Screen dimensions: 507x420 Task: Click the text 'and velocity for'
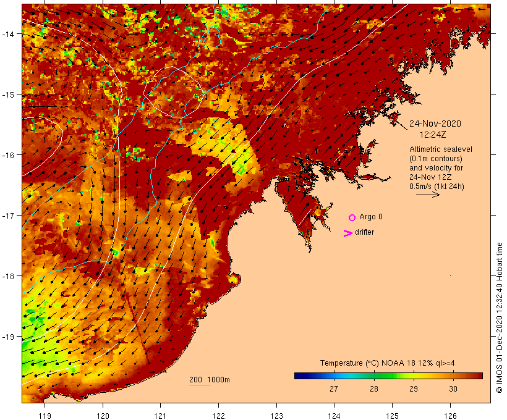pyautogui.click(x=436, y=167)
